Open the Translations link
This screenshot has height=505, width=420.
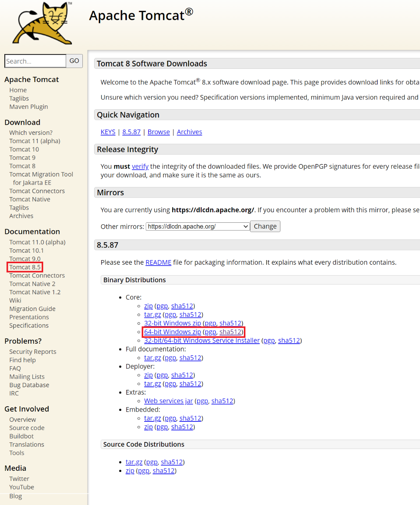[27, 445]
